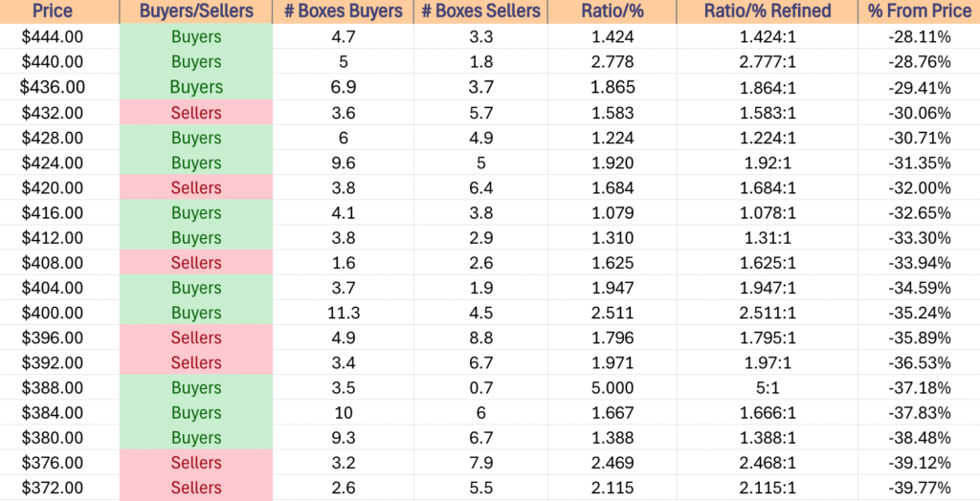Select the 5.000 ratio cell
Screen dimensions: 980x501
point(612,387)
